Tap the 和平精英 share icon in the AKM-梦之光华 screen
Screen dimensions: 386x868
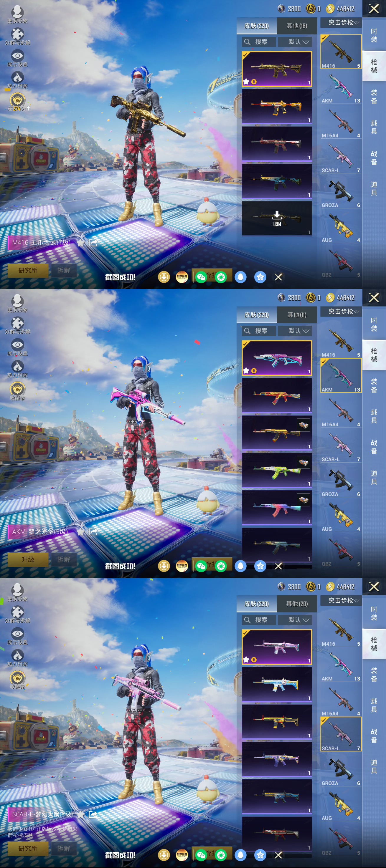point(182,566)
